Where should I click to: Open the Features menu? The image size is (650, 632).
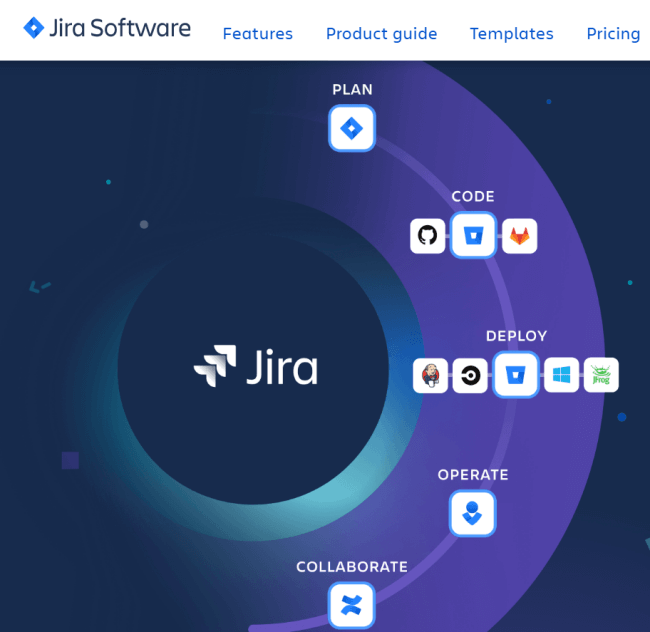pos(257,34)
